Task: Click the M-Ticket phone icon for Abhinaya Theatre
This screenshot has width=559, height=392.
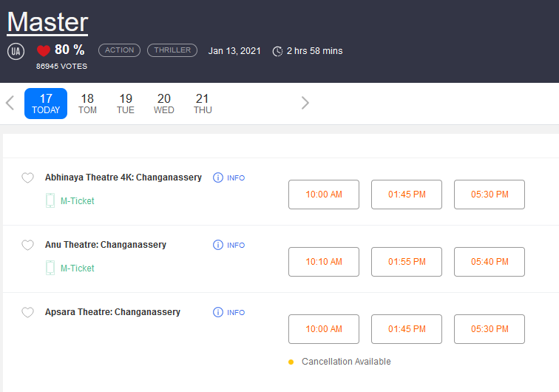Action: tap(50, 200)
